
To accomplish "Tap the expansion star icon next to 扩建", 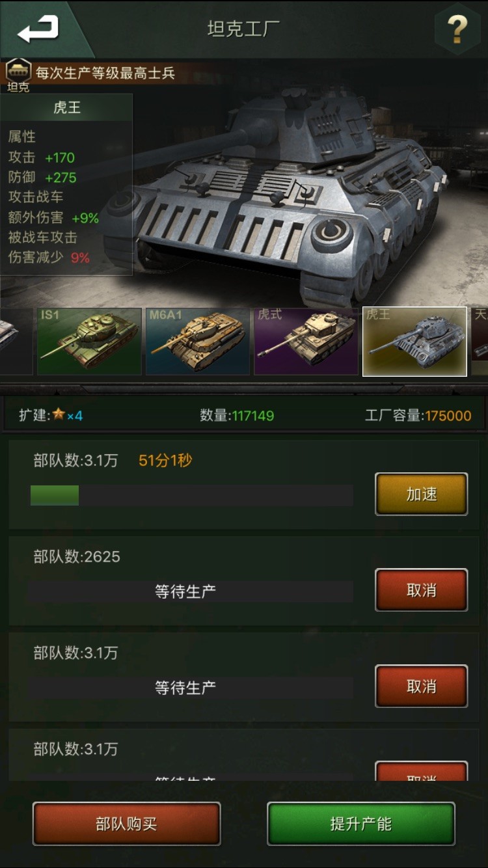I will coord(59,414).
